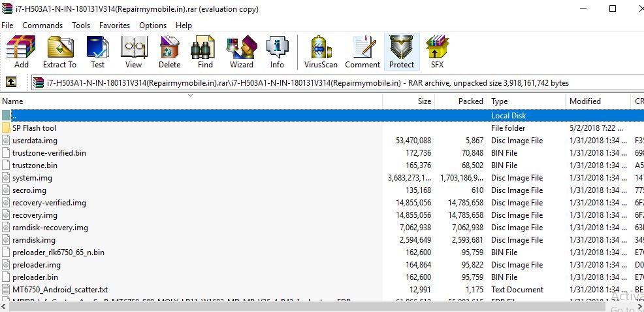The image size is (644, 312).
Task: Click the 2,594,649 size value
Action: [x=415, y=240]
